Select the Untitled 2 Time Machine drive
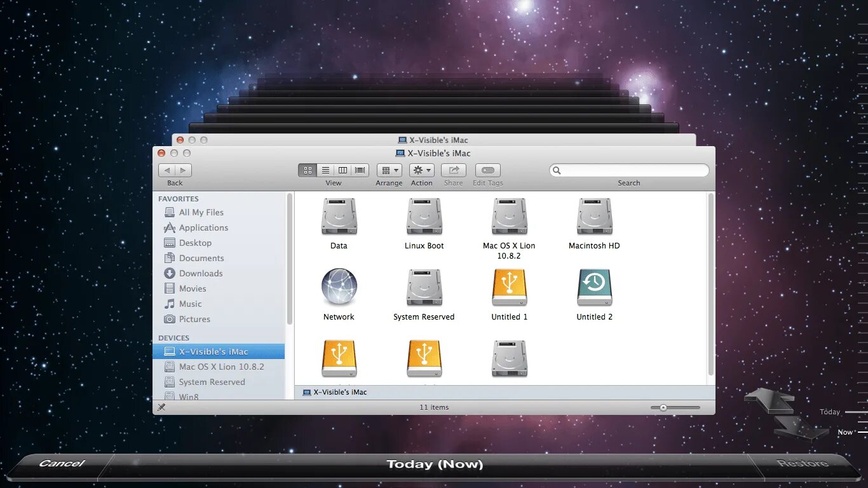 [x=595, y=287]
